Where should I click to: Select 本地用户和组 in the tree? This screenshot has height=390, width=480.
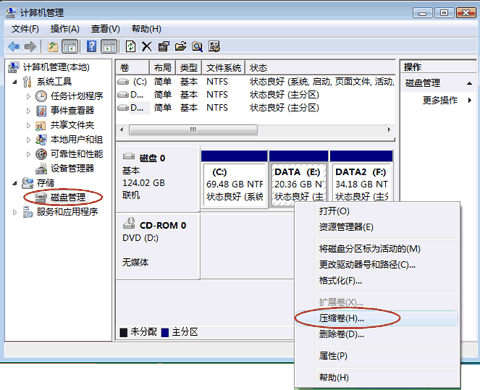point(76,139)
